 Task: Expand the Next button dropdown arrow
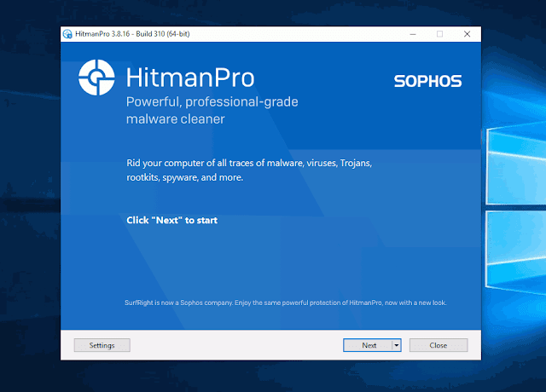click(396, 345)
